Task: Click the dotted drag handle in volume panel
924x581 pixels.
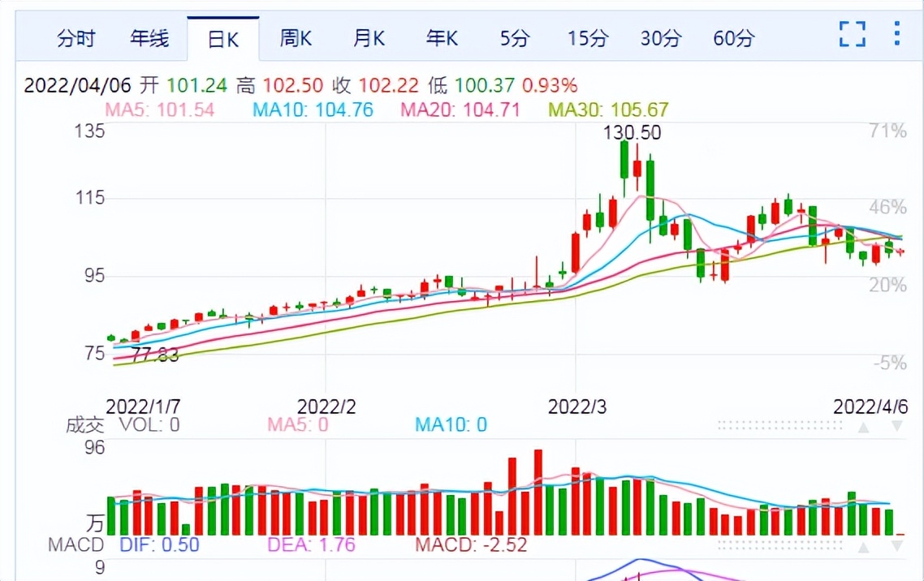Action: [779, 425]
